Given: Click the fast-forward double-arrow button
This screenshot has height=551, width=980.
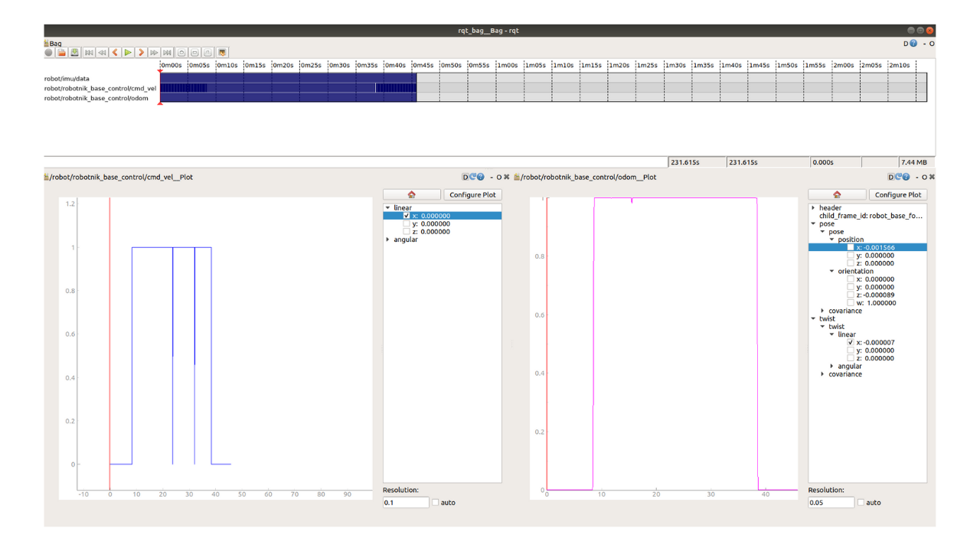Looking at the screenshot, I should [154, 53].
